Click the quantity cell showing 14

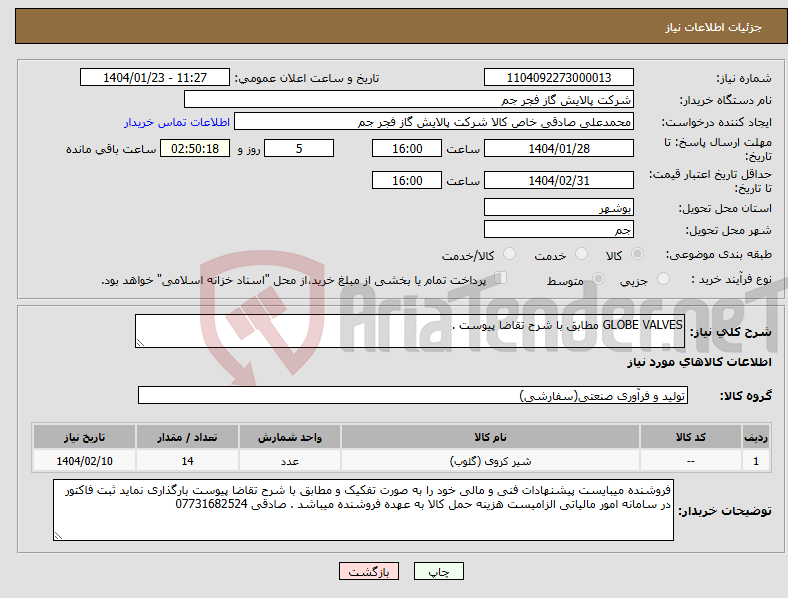click(x=187, y=461)
